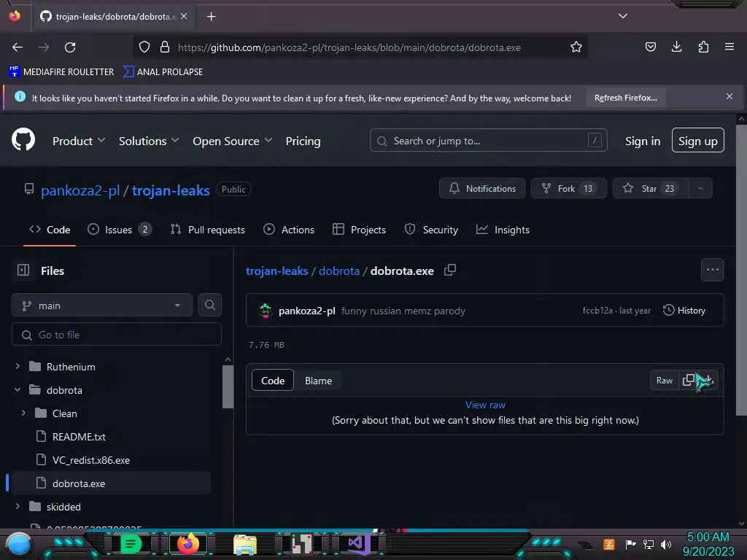747x560 pixels.
Task: Click the GitHub Octocat logo
Action: pyautogui.click(x=23, y=139)
